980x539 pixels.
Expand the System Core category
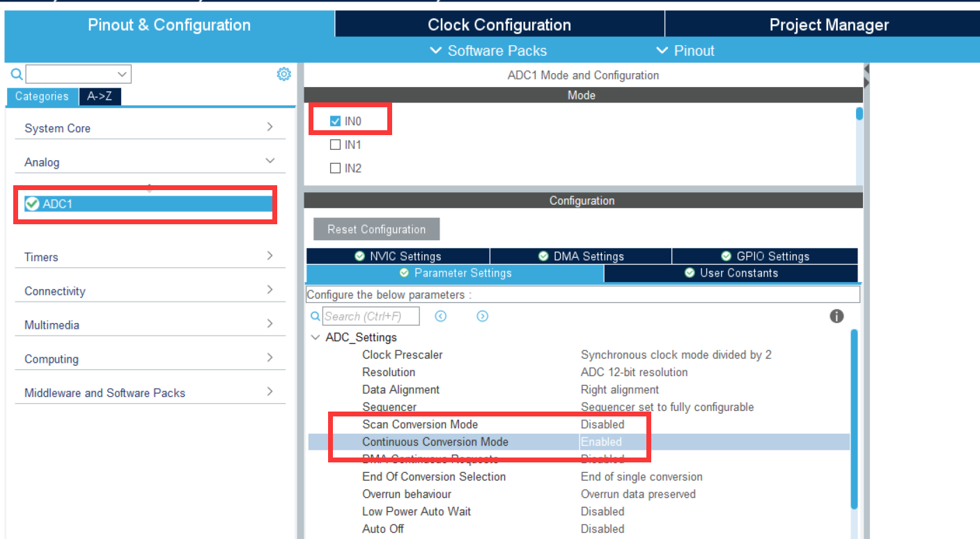click(150, 128)
